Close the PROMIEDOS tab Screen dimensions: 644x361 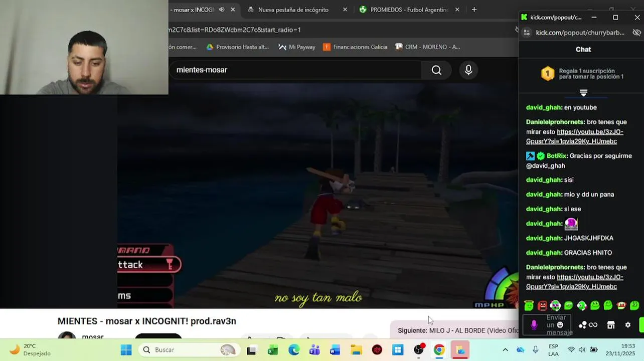coord(457,10)
